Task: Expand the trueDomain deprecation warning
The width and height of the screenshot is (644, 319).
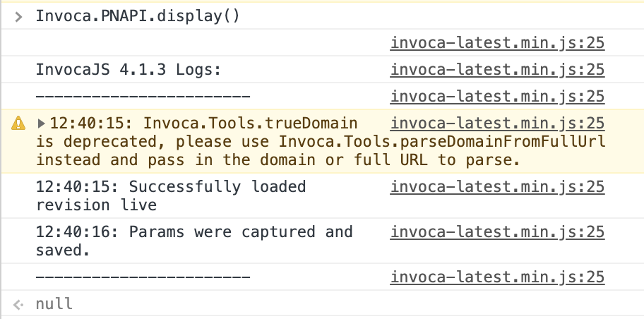Action: [41, 124]
